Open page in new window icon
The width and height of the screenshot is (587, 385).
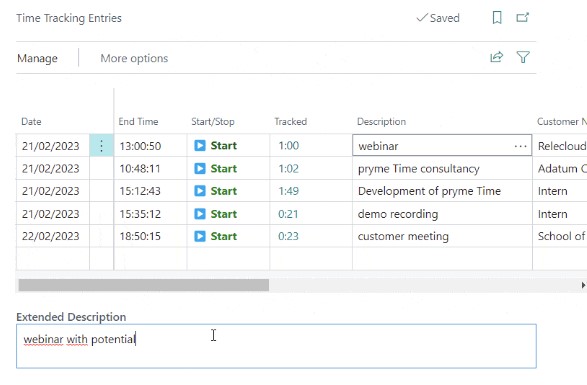pyautogui.click(x=523, y=18)
